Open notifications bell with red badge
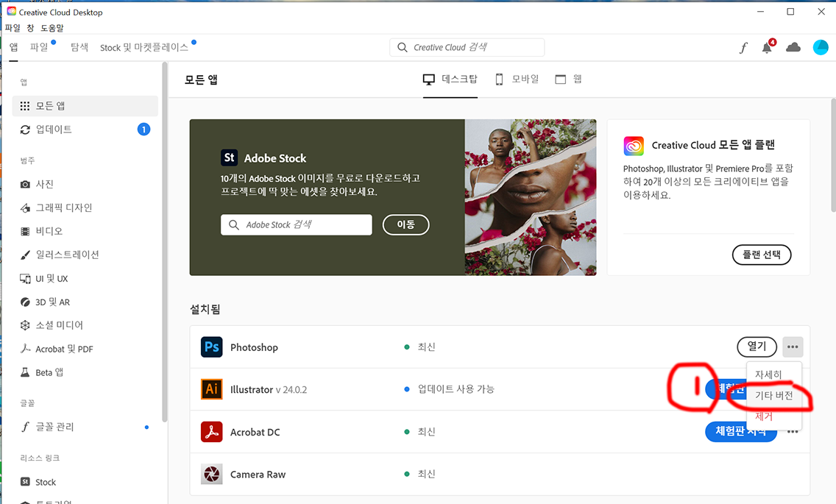Viewport: 836px width, 504px height. pyautogui.click(x=768, y=47)
